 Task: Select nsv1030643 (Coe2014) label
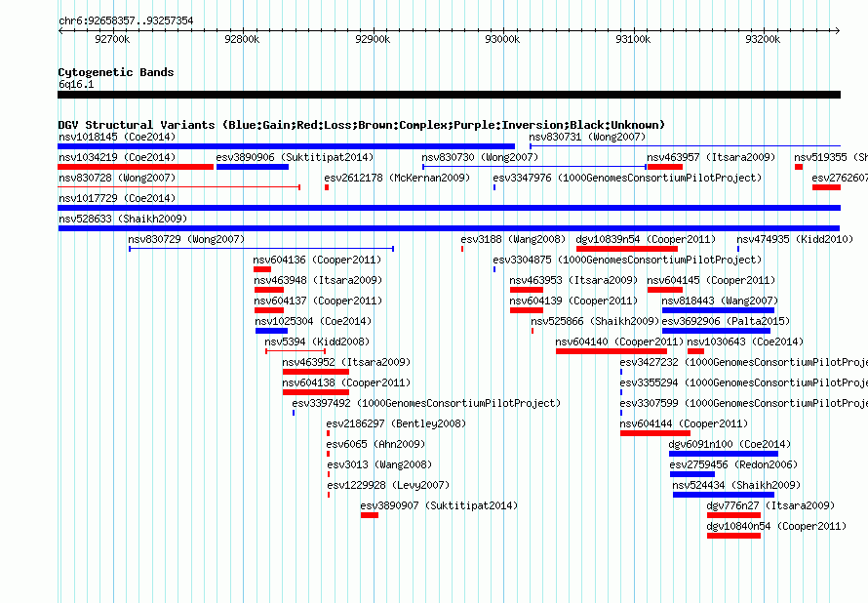[x=745, y=342]
